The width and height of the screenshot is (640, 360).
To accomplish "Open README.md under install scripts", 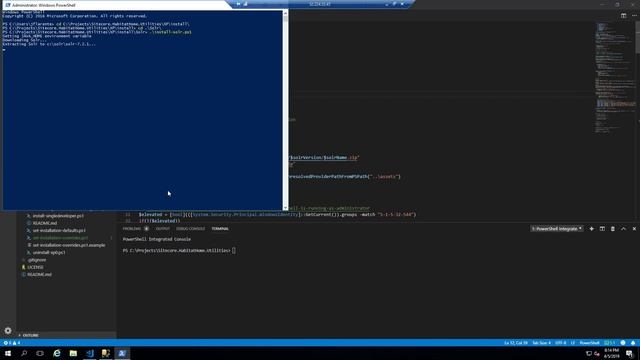I will (x=44, y=223).
